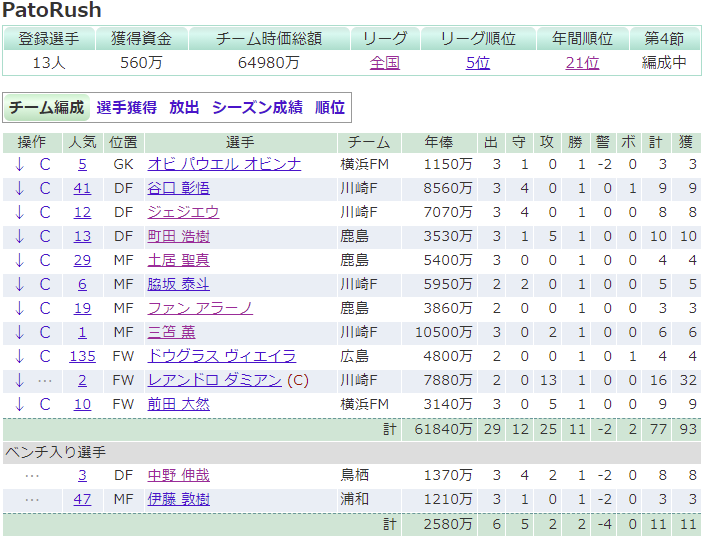Click popularity rank 6 link
The width and height of the screenshot is (704, 539).
click(x=82, y=284)
